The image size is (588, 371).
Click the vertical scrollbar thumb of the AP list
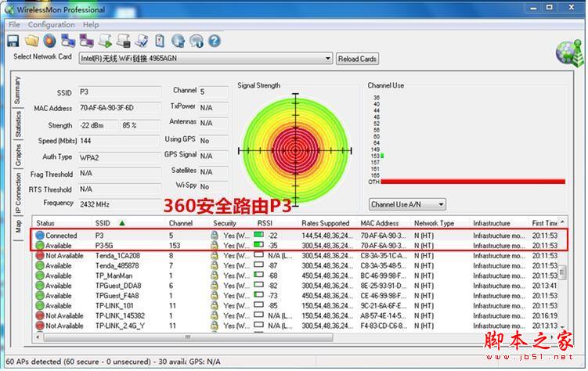pyautogui.click(x=561, y=272)
